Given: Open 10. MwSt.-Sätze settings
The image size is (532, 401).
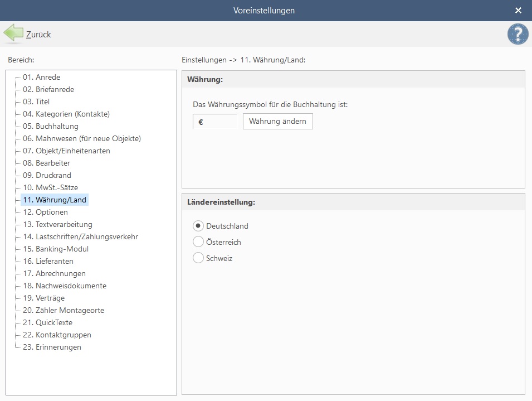Looking at the screenshot, I should (51, 187).
